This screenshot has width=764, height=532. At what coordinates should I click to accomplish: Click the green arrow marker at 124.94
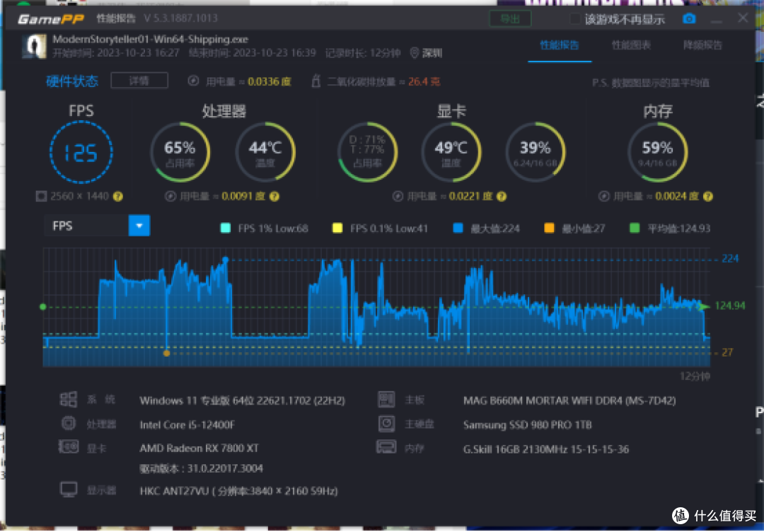click(704, 306)
